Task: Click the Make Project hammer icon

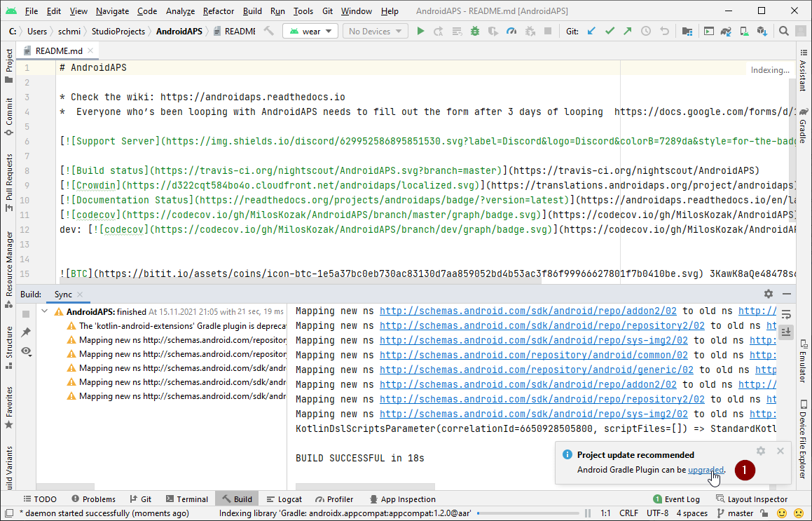Action: click(x=269, y=31)
